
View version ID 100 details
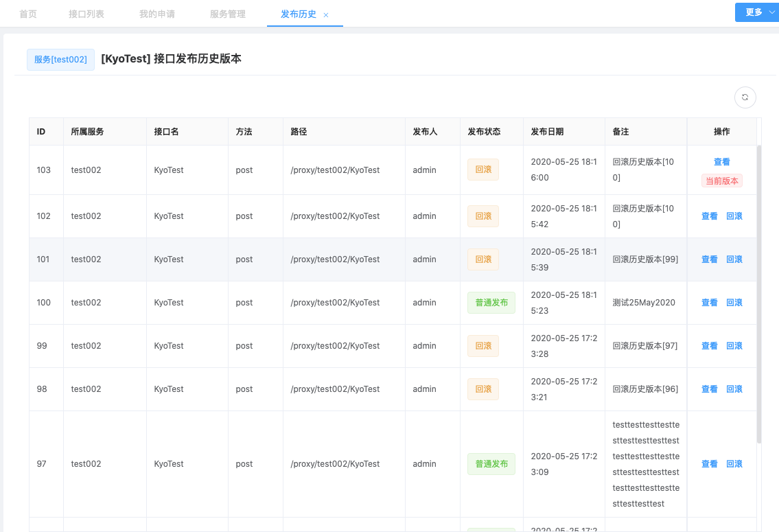709,303
